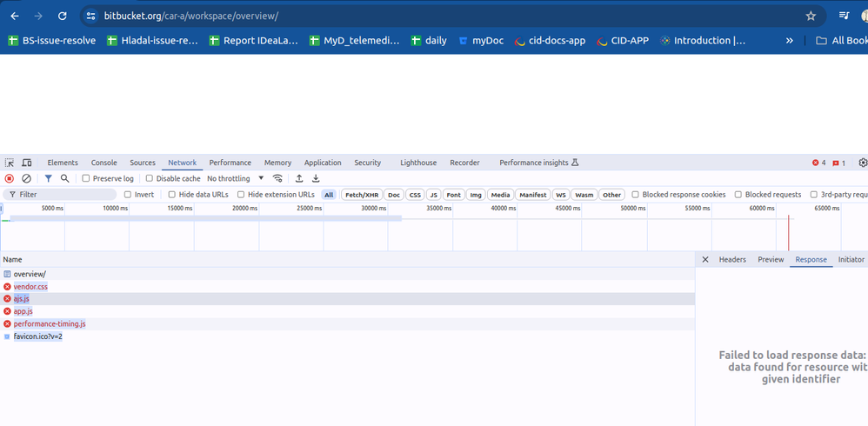Switch to the Console tab

pyautogui.click(x=104, y=163)
